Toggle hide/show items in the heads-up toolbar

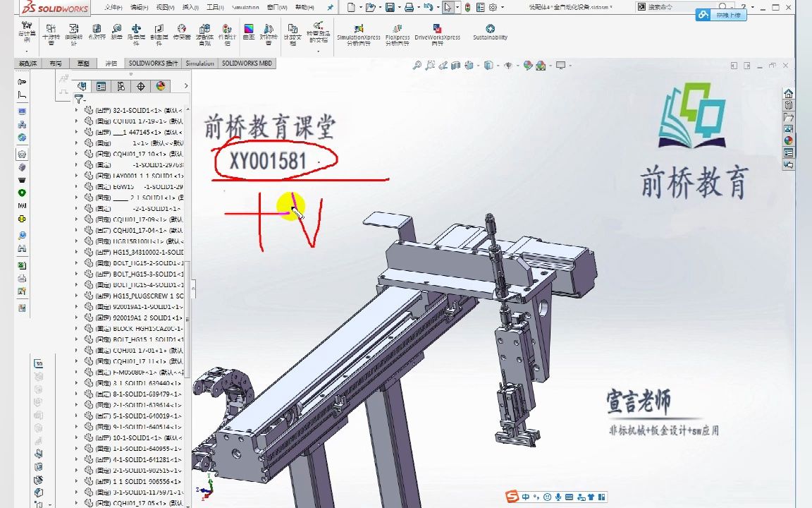tap(508, 66)
